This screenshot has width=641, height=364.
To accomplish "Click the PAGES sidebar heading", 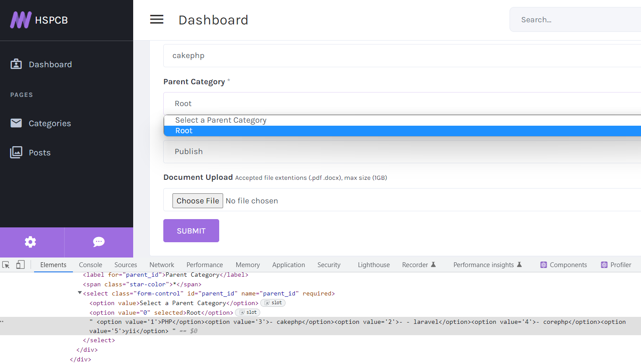I will point(22,95).
